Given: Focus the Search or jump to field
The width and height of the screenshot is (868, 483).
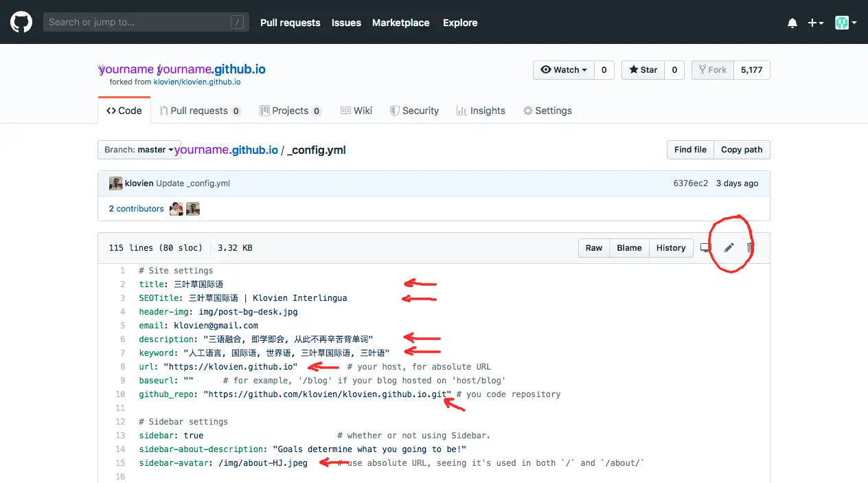Looking at the screenshot, I should pos(146,23).
